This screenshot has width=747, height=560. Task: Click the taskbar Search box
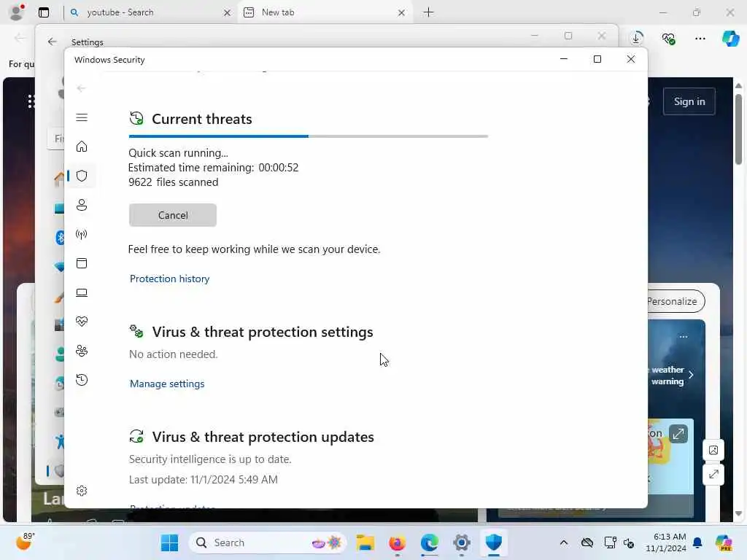pos(268,542)
